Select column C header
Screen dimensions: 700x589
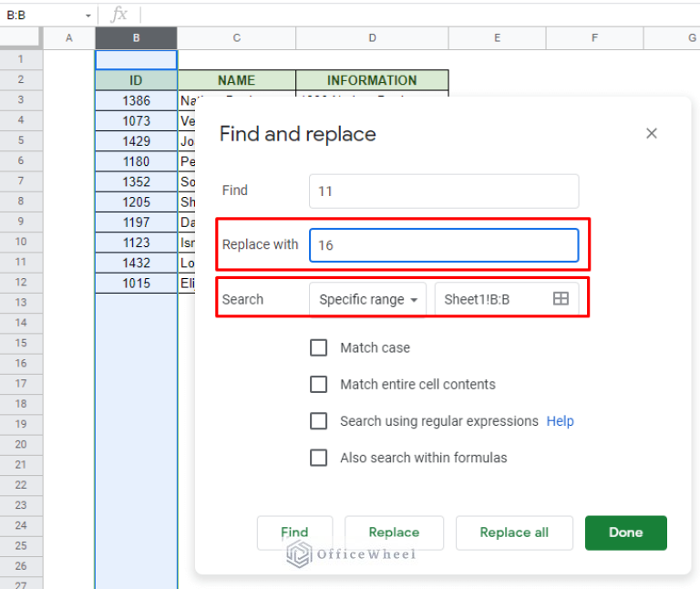click(x=237, y=38)
